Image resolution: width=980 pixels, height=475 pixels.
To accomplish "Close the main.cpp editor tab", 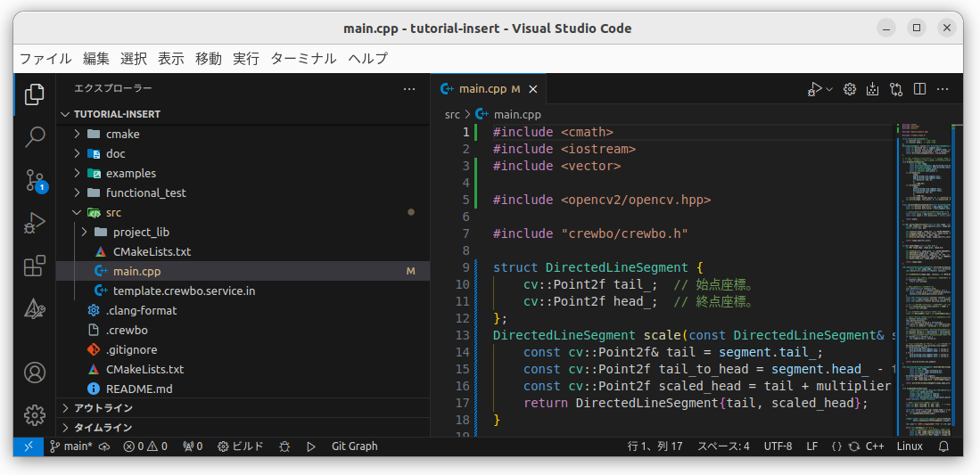I will pos(532,89).
